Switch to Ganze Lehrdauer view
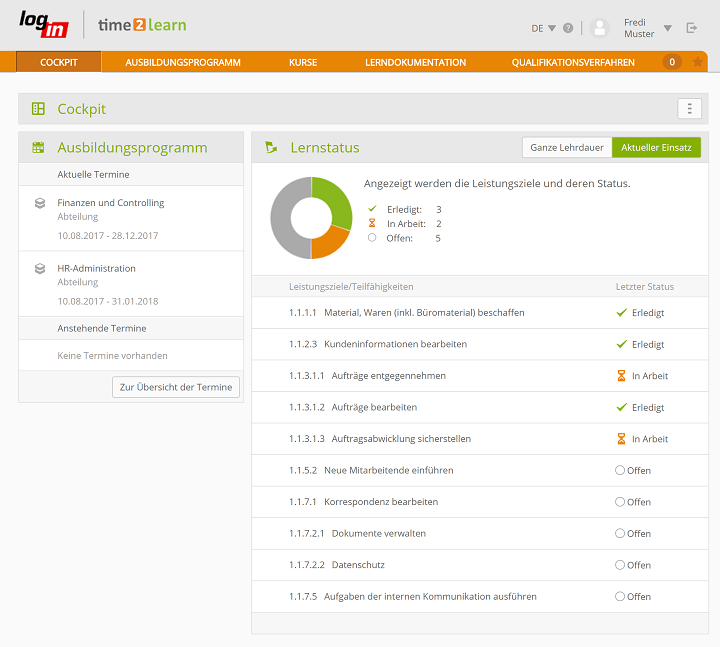This screenshot has width=720, height=647. 567,147
